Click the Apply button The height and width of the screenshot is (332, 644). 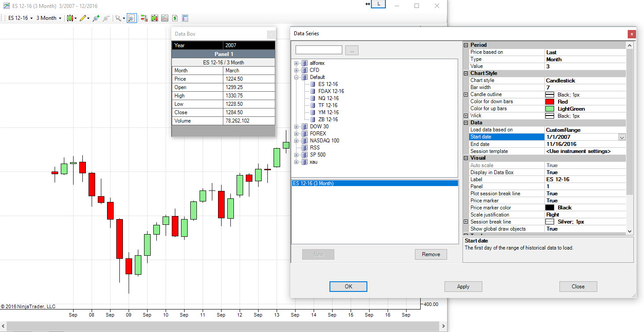point(463,287)
